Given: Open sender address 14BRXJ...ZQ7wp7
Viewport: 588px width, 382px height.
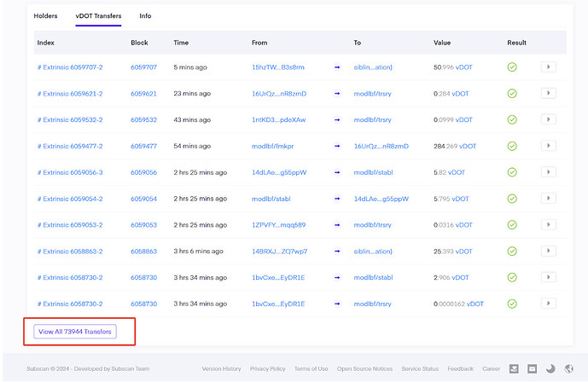Looking at the screenshot, I should [279, 252].
